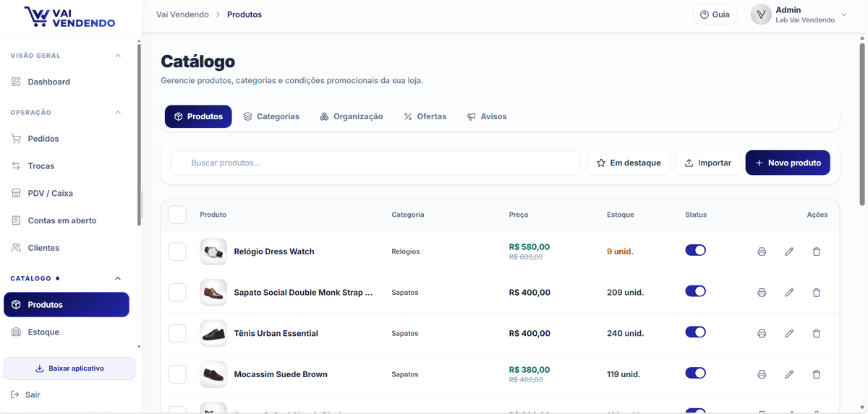Print label for Sapato Social Double Monk Strap
This screenshot has width=868, height=414.
tap(762, 293)
